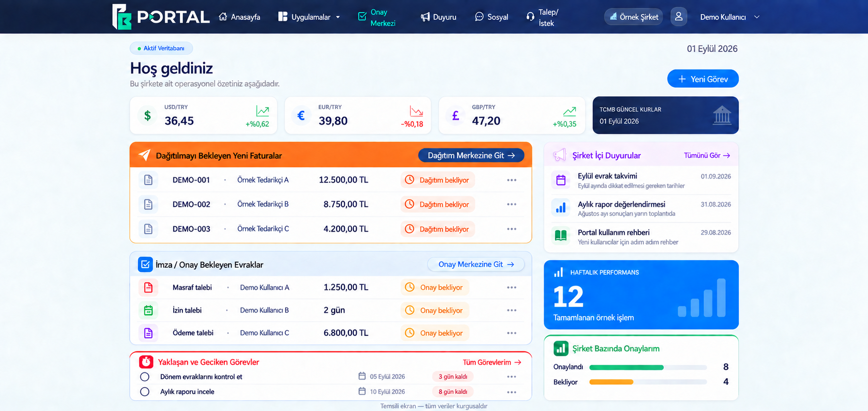
Task: Click the document icon for DEMO-003
Action: coord(148,229)
